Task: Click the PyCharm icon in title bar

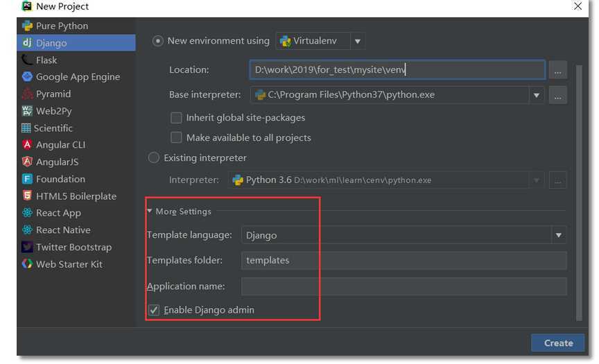Action: pos(27,6)
